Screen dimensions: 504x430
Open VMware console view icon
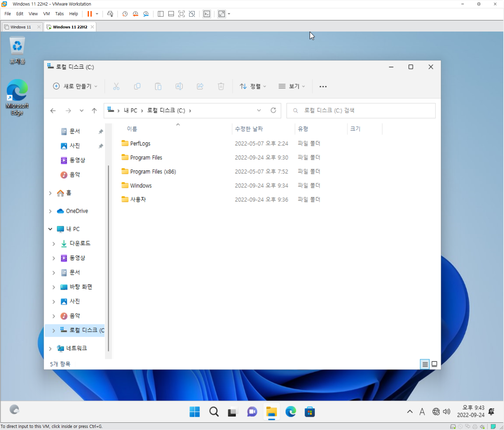click(x=207, y=14)
